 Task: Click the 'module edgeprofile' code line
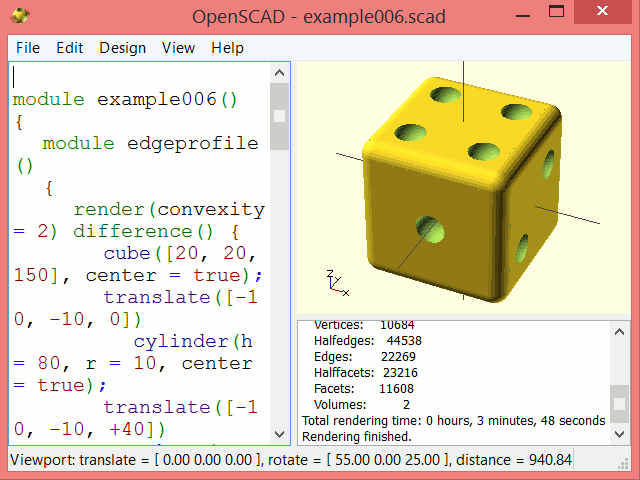[150, 143]
